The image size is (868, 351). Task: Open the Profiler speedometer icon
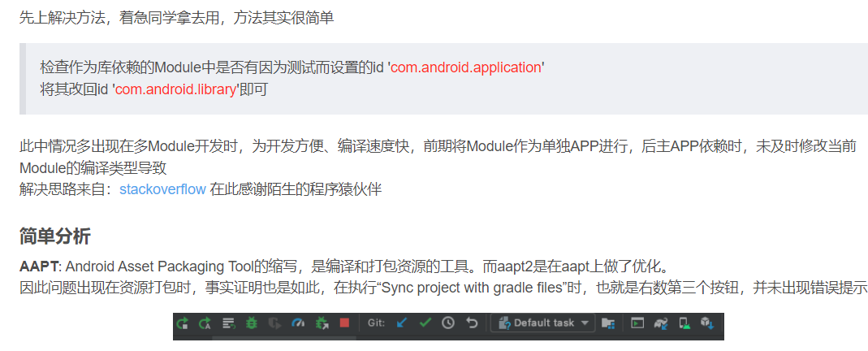click(298, 323)
